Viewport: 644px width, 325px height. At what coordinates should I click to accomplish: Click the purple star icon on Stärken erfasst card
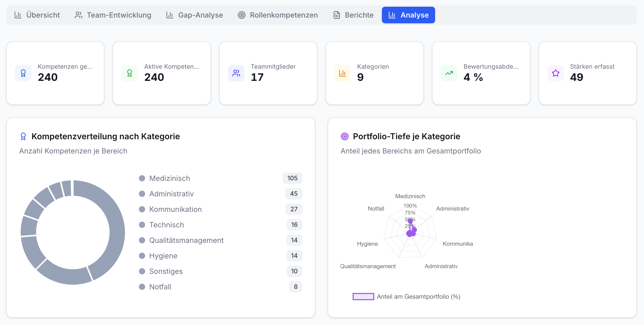click(556, 73)
